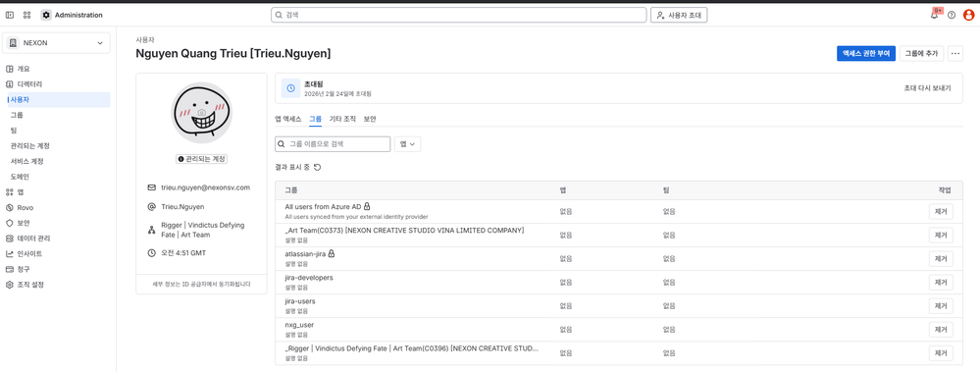
Task: Click the top 검색 search field
Action: (459, 15)
